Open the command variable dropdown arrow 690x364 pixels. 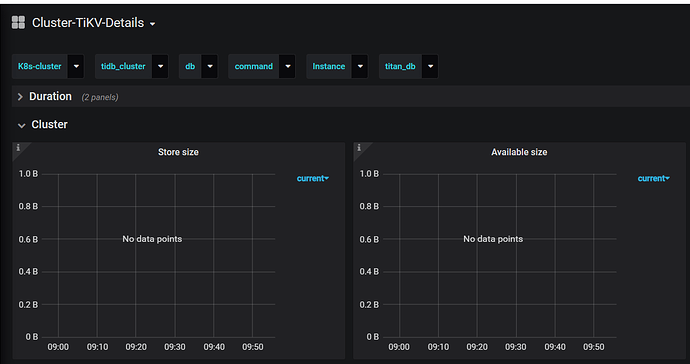click(288, 66)
